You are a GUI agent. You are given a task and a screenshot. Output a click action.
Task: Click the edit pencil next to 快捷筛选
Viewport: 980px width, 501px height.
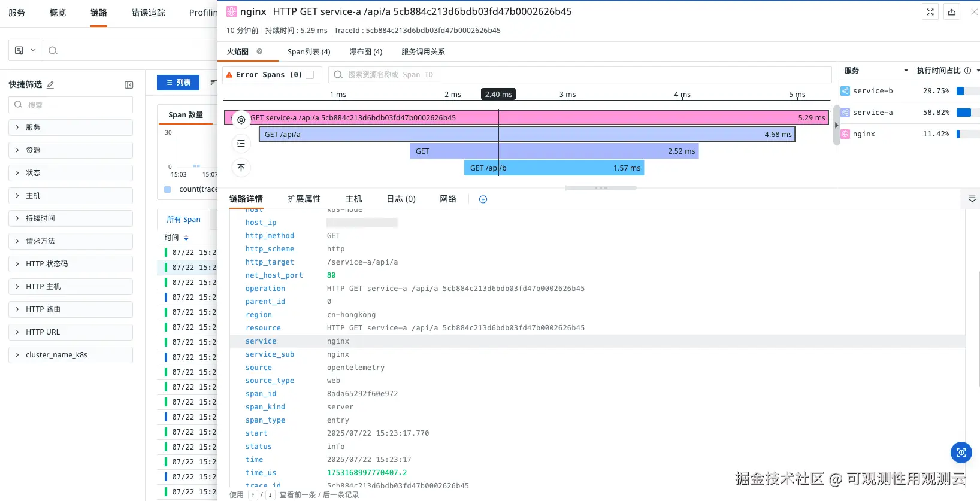tap(50, 85)
